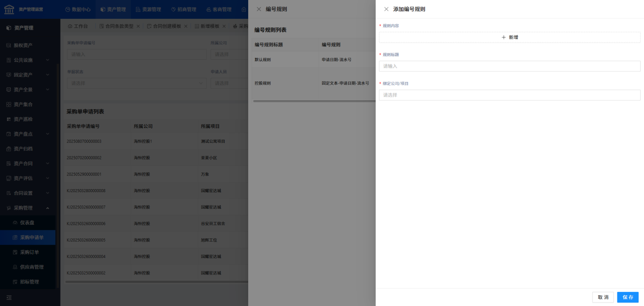
Task: Click the 公共设施 sidebar icon
Action: click(x=9, y=60)
